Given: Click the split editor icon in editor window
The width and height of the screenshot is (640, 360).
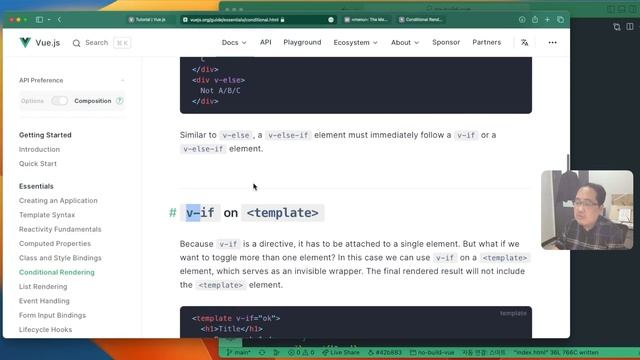Looking at the screenshot, I should [x=630, y=27].
